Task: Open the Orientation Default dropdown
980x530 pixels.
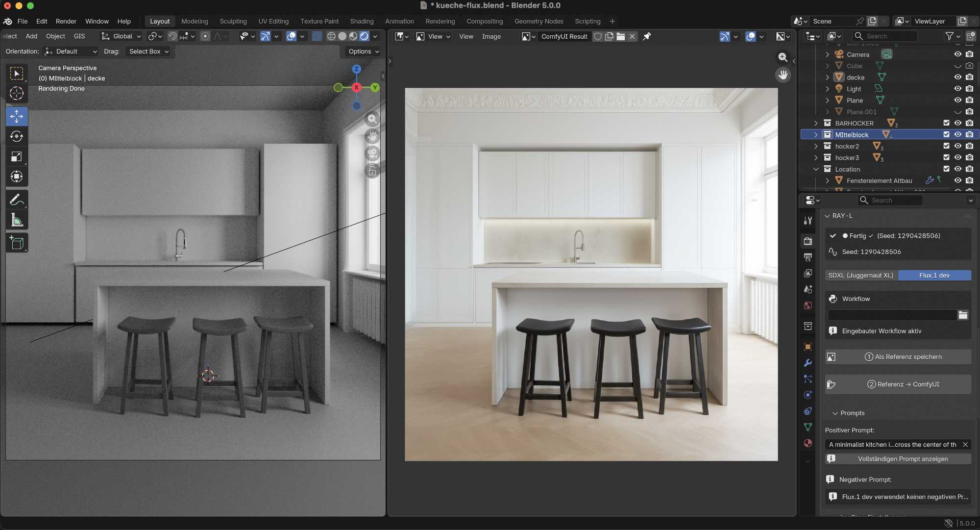Action: 71,51
